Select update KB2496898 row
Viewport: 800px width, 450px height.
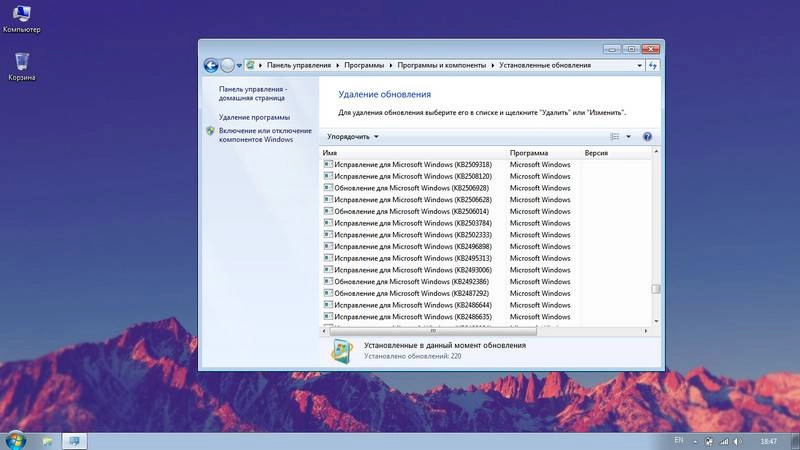point(486,247)
